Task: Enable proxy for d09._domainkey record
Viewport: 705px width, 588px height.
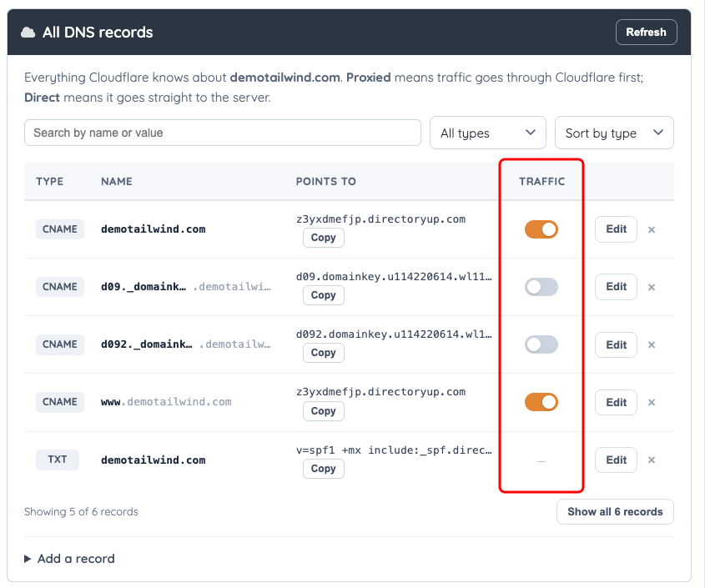Action: [541, 287]
